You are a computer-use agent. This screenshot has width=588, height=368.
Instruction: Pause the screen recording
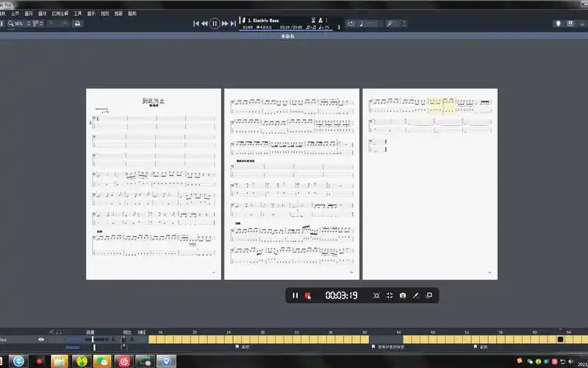pos(295,295)
